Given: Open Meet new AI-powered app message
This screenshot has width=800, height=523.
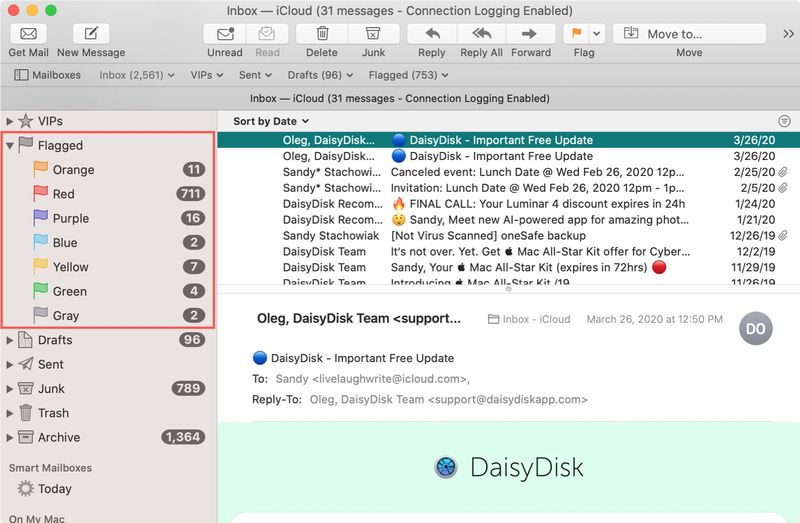Looking at the screenshot, I should (508, 219).
